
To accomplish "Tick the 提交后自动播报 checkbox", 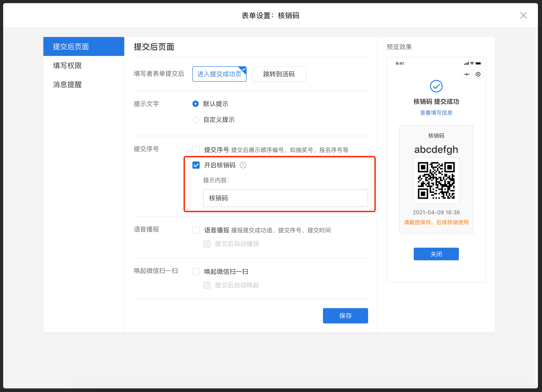I will (207, 244).
